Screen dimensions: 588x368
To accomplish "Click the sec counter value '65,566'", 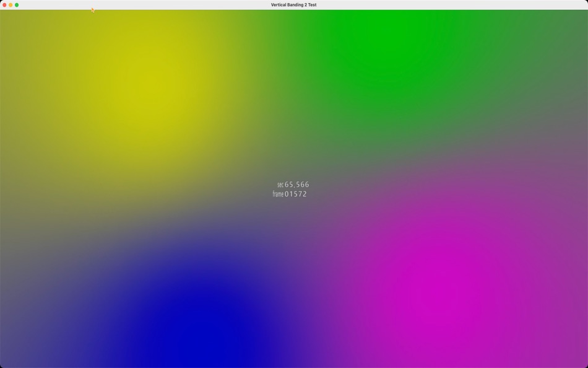I will 296,185.
